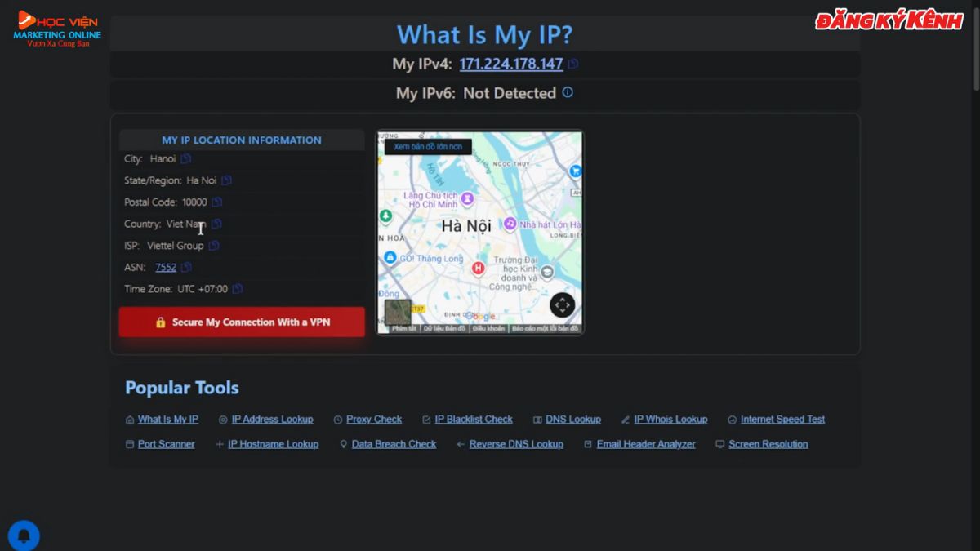Click Secure My Connection With a VPN
980x551 pixels.
click(242, 322)
